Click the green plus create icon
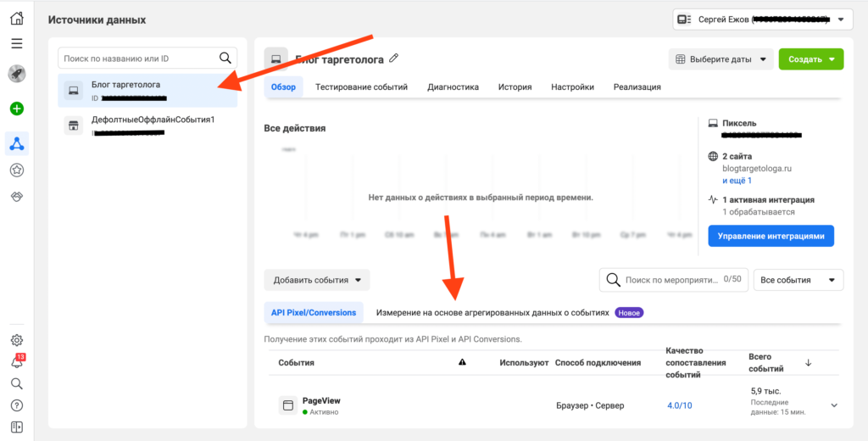The height and width of the screenshot is (441, 868). tap(16, 109)
